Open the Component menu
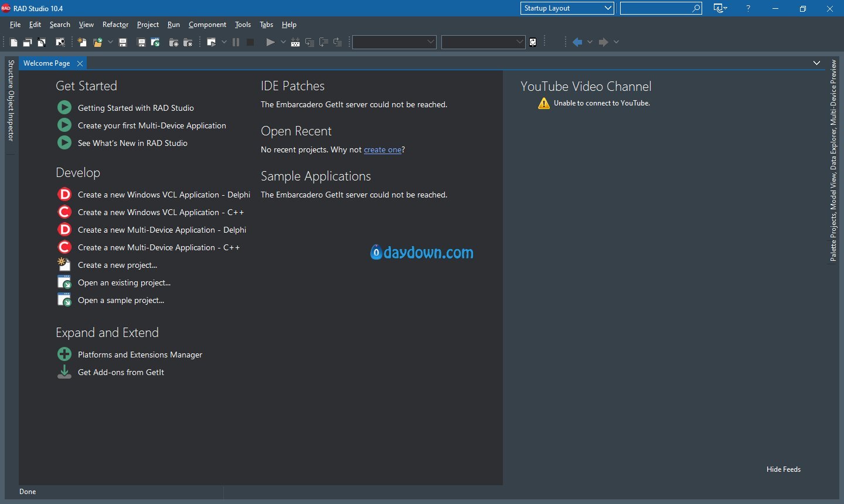Screen dimensions: 844x504 207,25
